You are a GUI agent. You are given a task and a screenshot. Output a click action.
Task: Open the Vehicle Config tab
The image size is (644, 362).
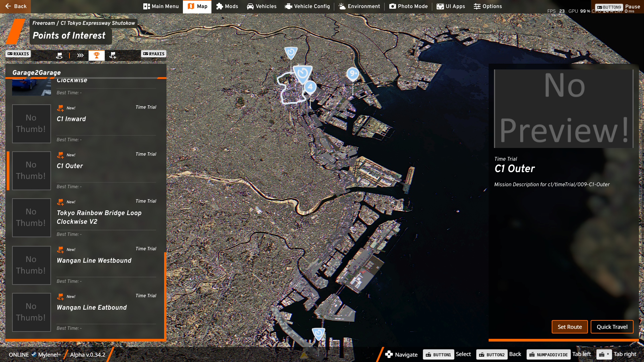pyautogui.click(x=307, y=6)
